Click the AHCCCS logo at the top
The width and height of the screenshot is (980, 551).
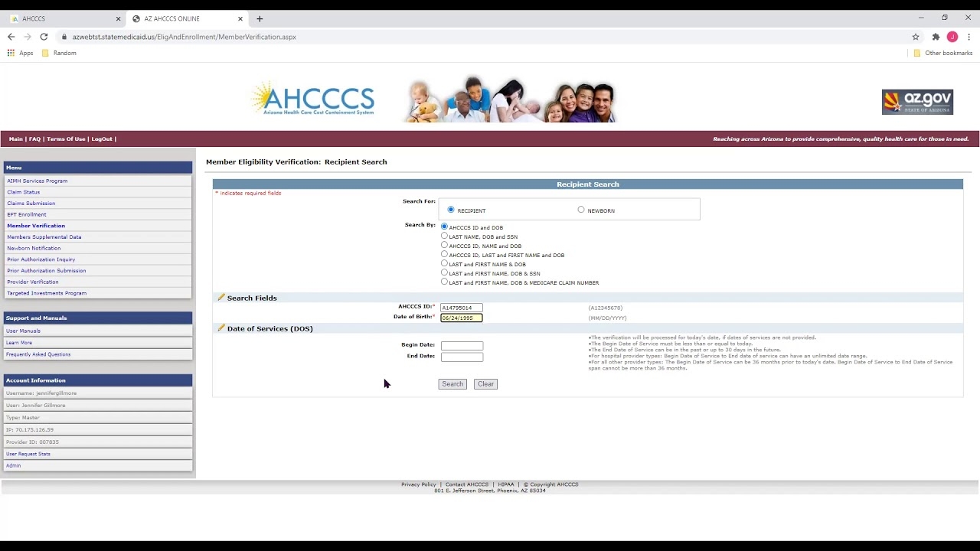tap(312, 98)
